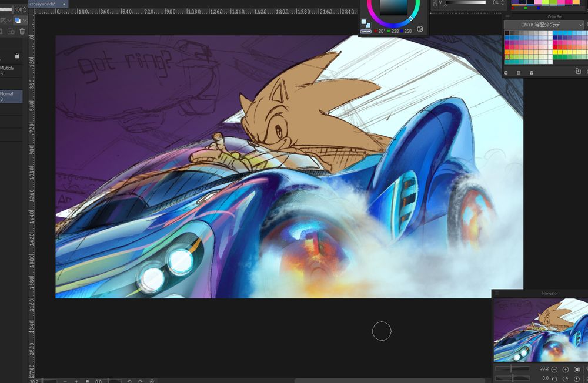The height and width of the screenshot is (383, 588).
Task: Click the Navigator preview thumbnail
Action: point(540,330)
